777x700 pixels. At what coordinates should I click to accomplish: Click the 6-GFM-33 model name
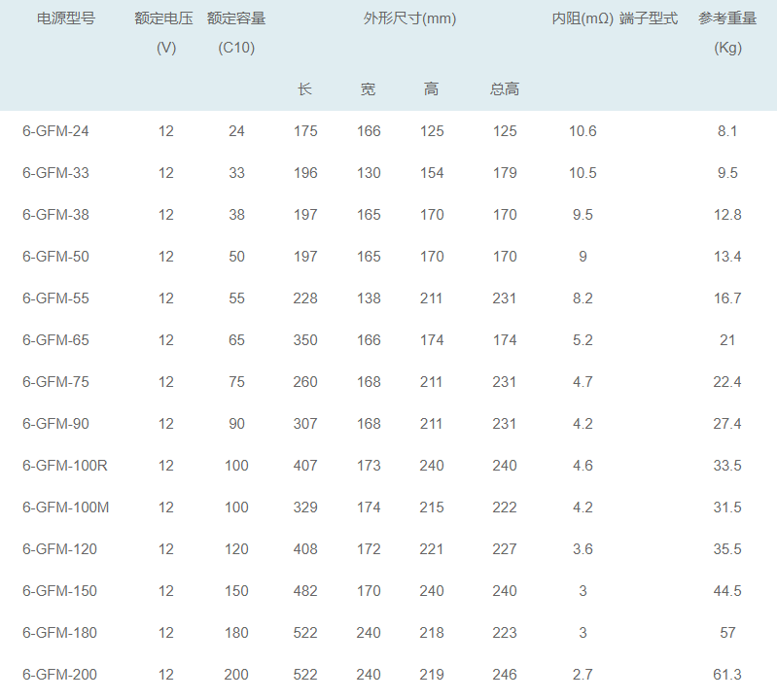(55, 173)
